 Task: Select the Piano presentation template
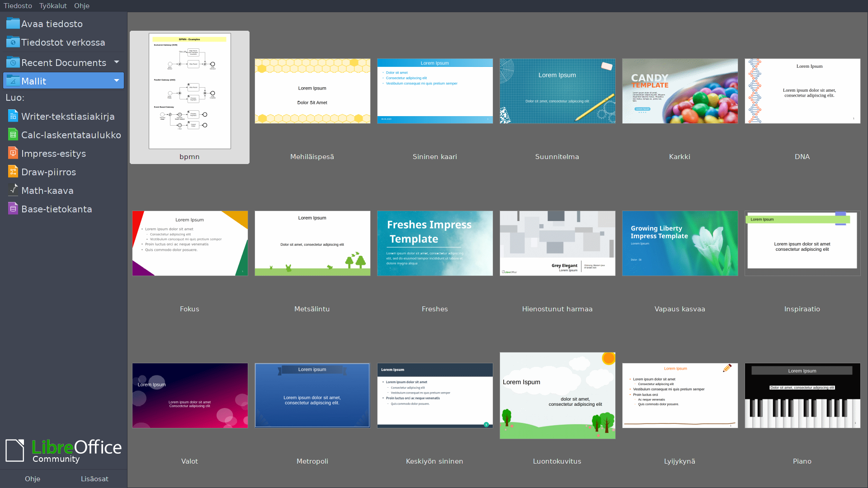point(802,396)
